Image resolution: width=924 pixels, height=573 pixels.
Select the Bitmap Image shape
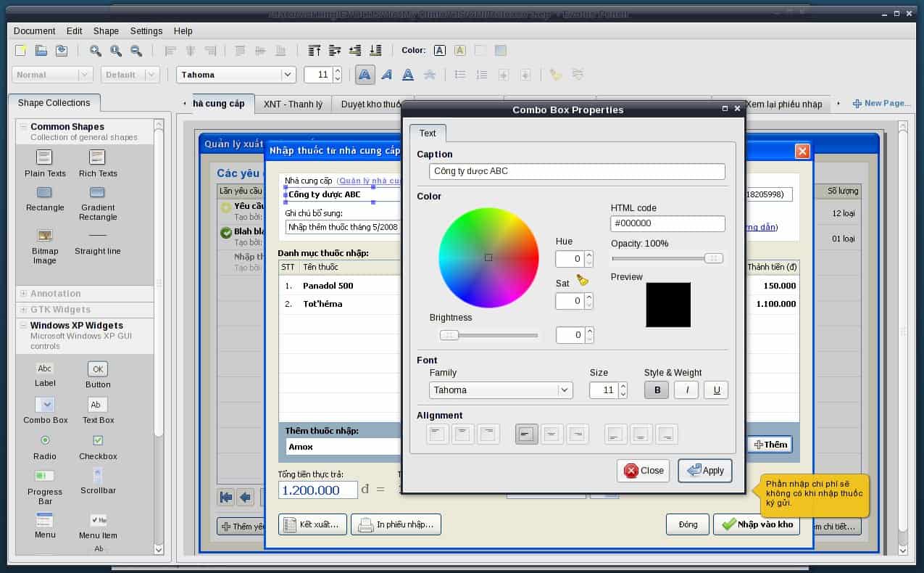pos(45,236)
